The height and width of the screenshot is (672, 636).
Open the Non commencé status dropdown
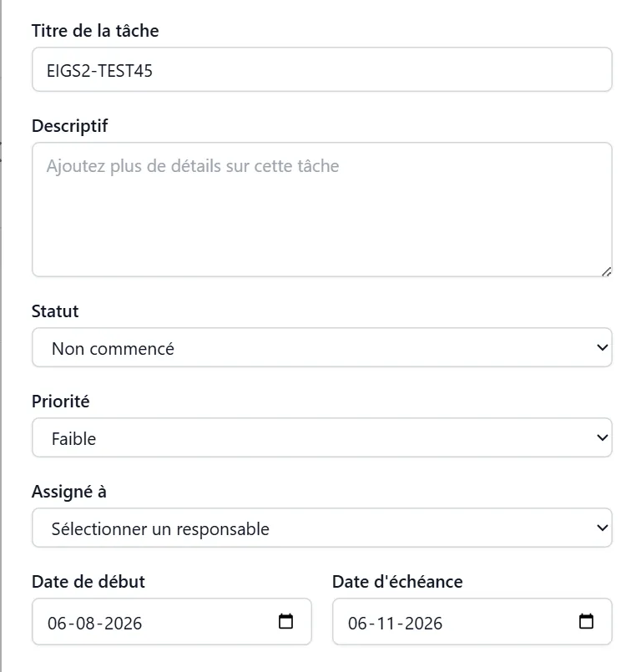tap(322, 347)
